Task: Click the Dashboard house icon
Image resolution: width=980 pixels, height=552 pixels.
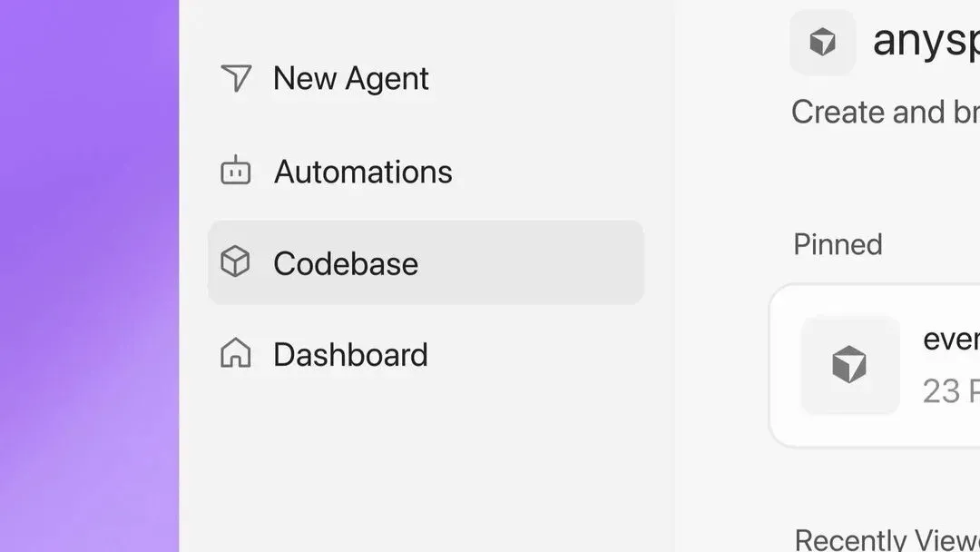Action: point(236,352)
